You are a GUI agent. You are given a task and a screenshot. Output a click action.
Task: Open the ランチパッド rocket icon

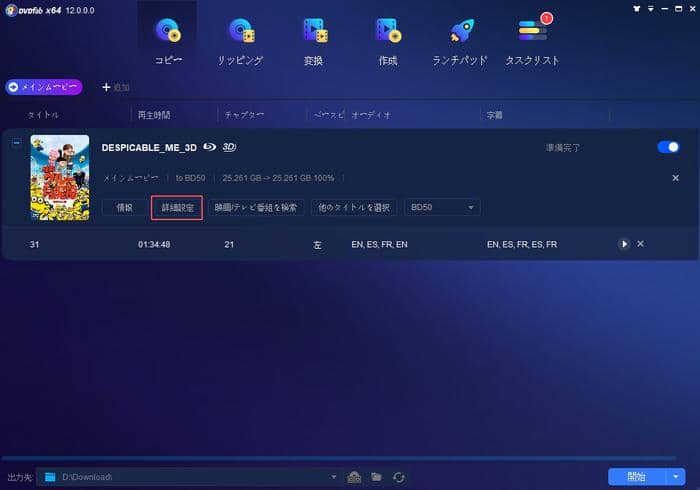point(460,40)
